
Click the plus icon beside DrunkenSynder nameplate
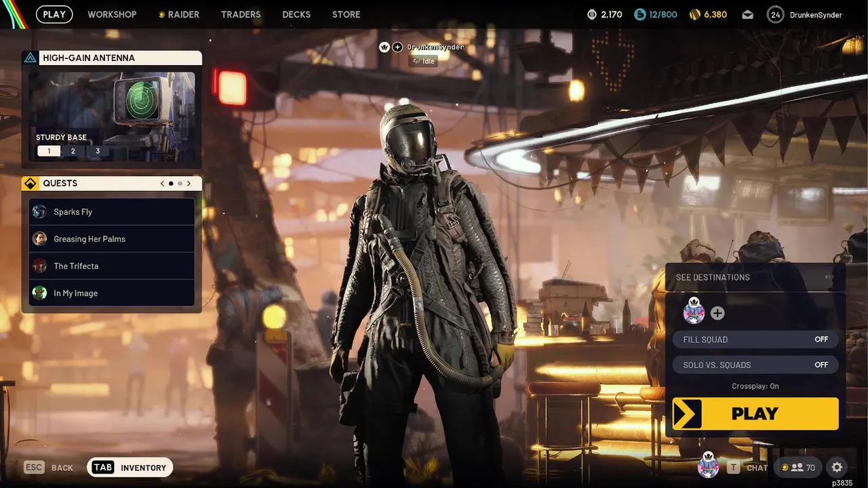397,47
